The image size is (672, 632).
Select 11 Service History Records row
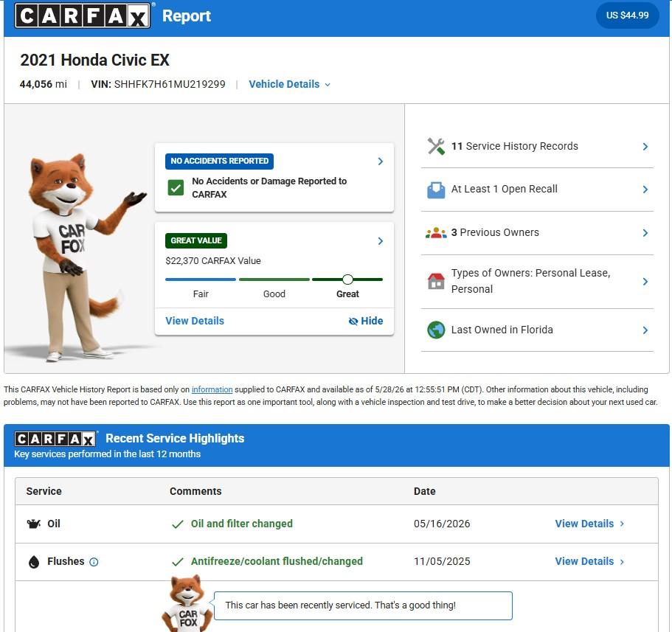point(537,147)
